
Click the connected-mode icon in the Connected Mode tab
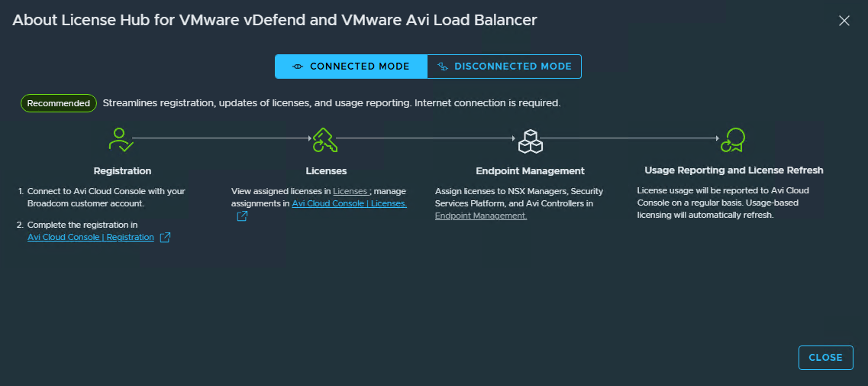pyautogui.click(x=298, y=66)
